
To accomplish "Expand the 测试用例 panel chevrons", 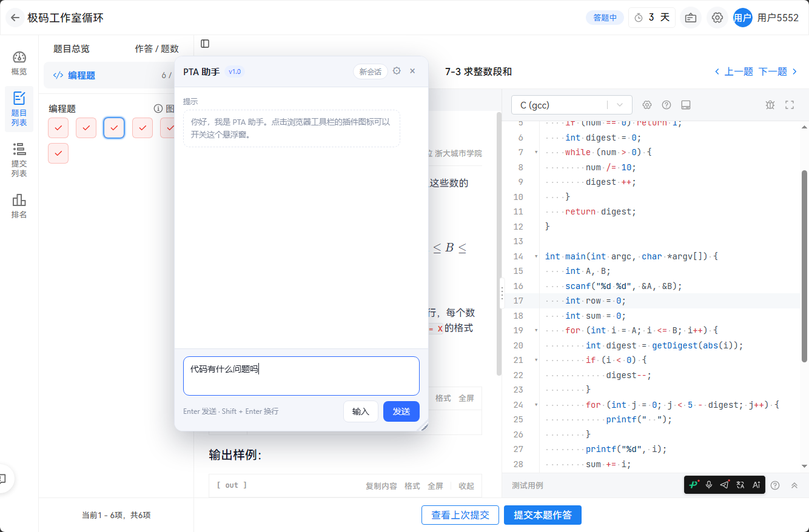I will [794, 485].
